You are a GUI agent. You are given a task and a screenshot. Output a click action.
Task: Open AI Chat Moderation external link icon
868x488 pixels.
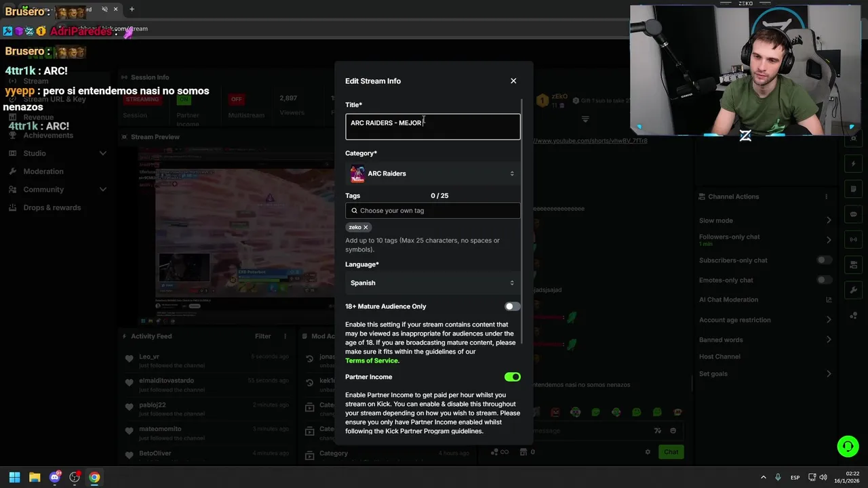(x=829, y=300)
